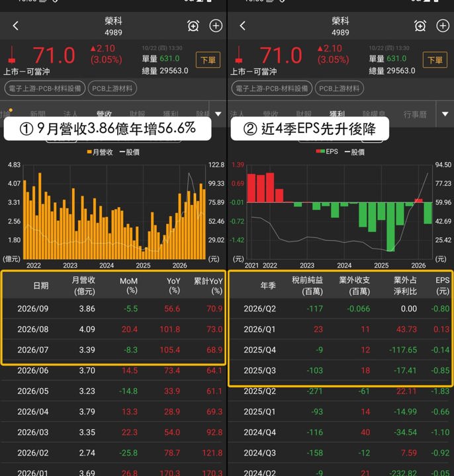The height and width of the screenshot is (476, 454).
Task: Add stock to watchlist with plus icon, right screen
Action: 443,26
